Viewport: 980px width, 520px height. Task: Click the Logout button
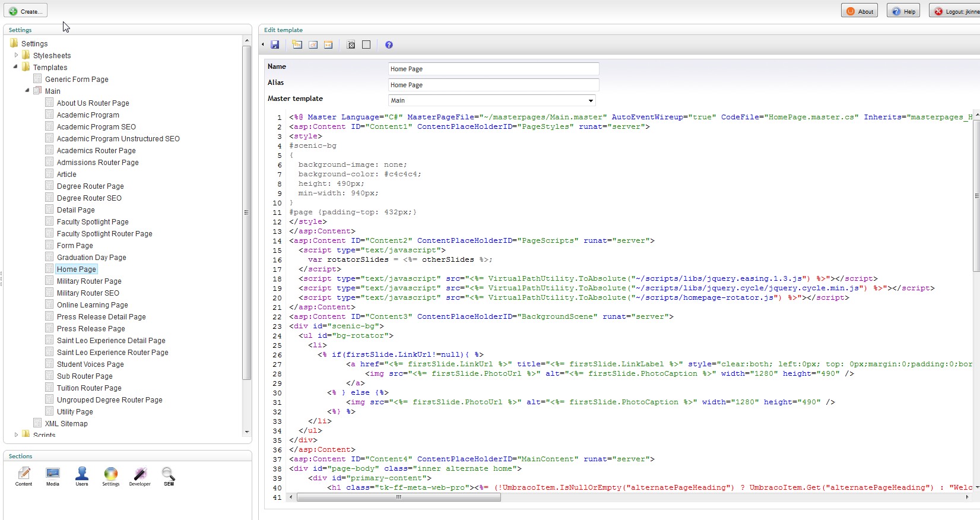point(956,11)
